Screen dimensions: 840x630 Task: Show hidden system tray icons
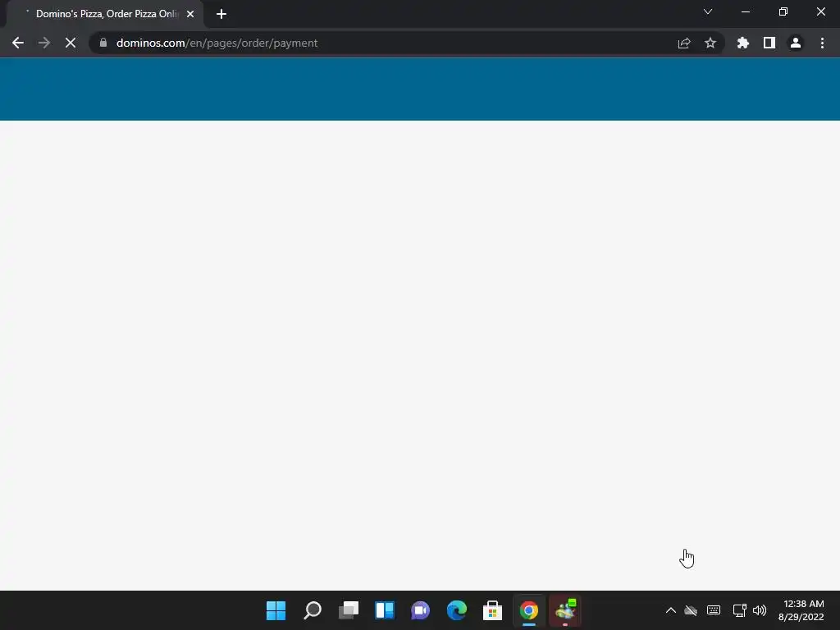pyautogui.click(x=671, y=610)
